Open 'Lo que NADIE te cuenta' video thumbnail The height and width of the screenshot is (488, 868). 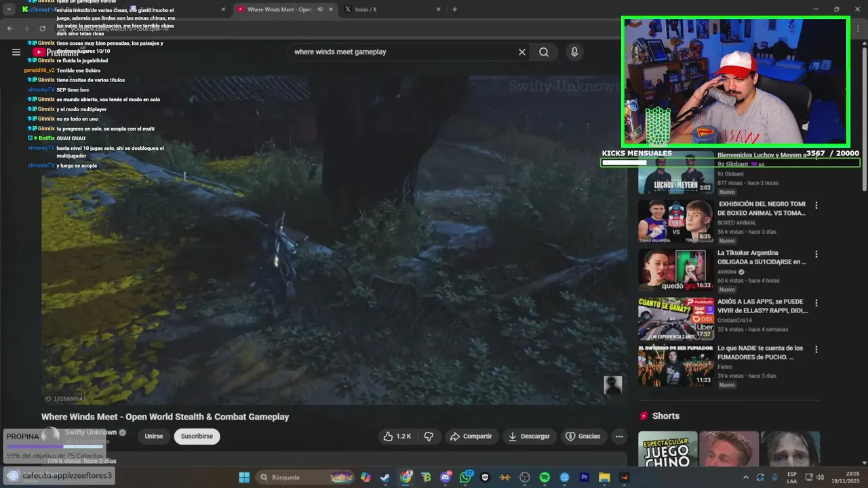675,365
